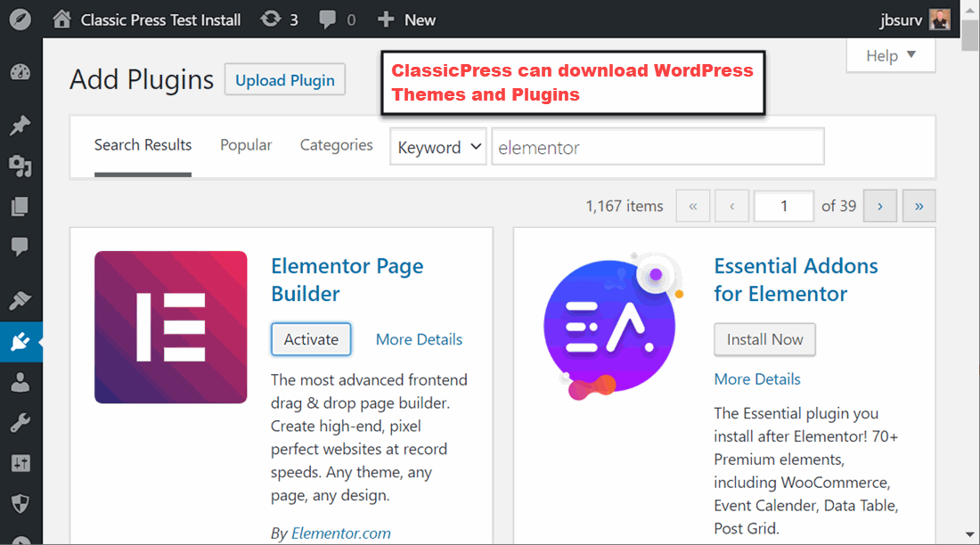The height and width of the screenshot is (545, 980).
Task: Install Essential Addons for Elementor now
Action: coord(764,339)
